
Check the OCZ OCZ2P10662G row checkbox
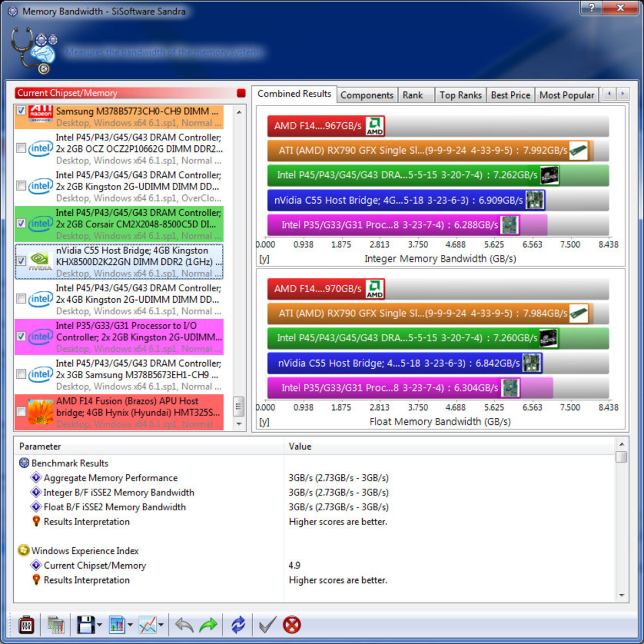click(21, 148)
